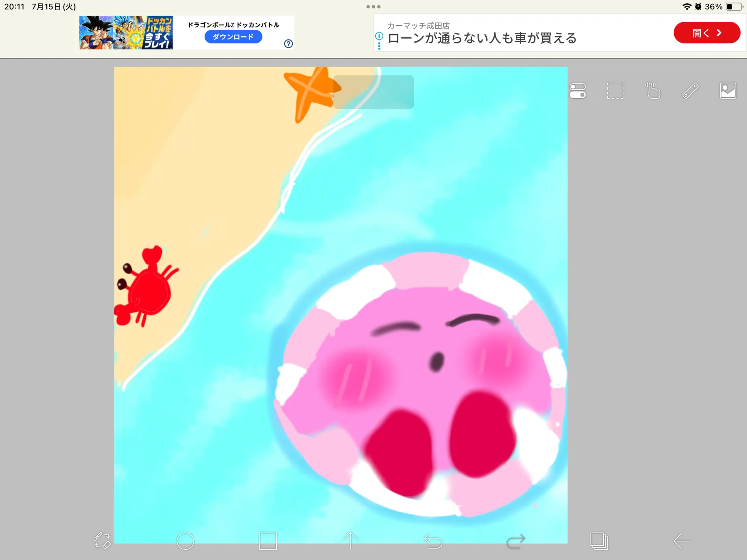Tap the ドラゴンボールZ ドッカンバトル ad title

click(233, 25)
